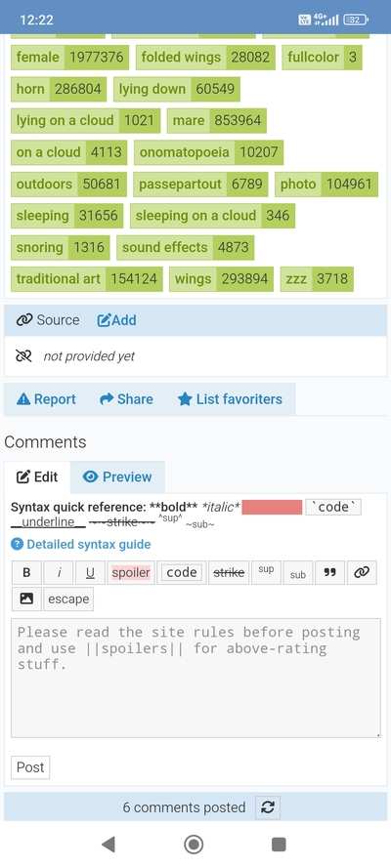Insert a quote block using quote icon
391x868 pixels.
(330, 573)
